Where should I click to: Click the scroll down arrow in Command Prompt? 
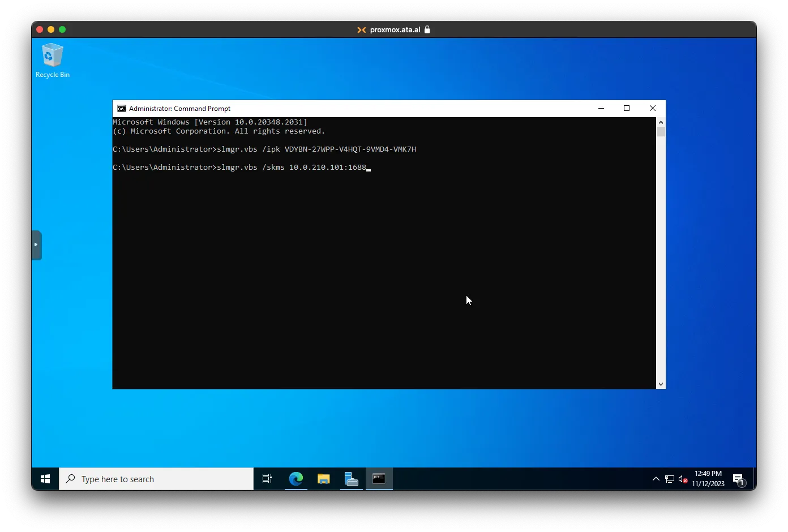pos(661,384)
